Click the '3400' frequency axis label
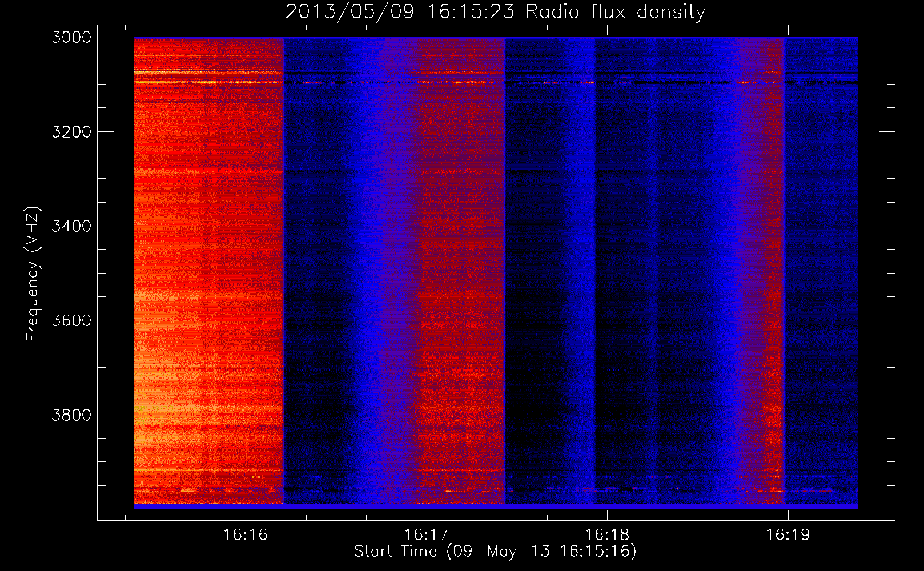Viewport: 924px width, 571px height. click(71, 226)
